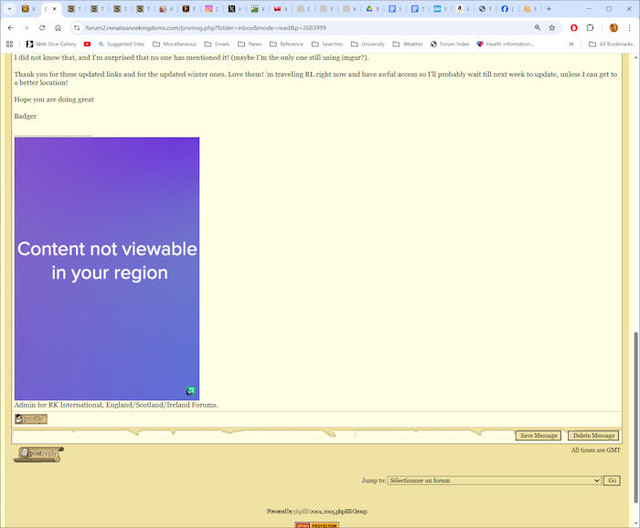
Task: Click the forward navigation arrow
Action: click(x=26, y=28)
